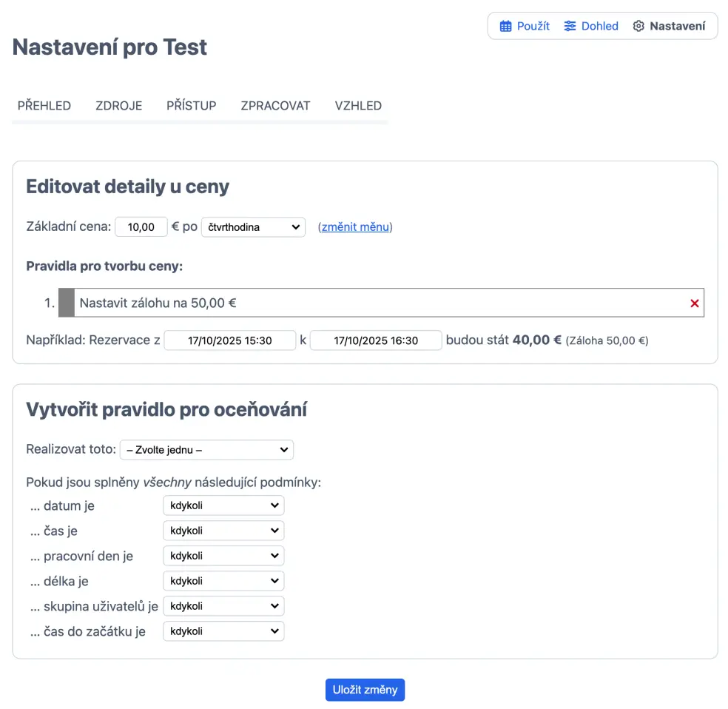Delete the deposit rule with red X

tap(694, 303)
